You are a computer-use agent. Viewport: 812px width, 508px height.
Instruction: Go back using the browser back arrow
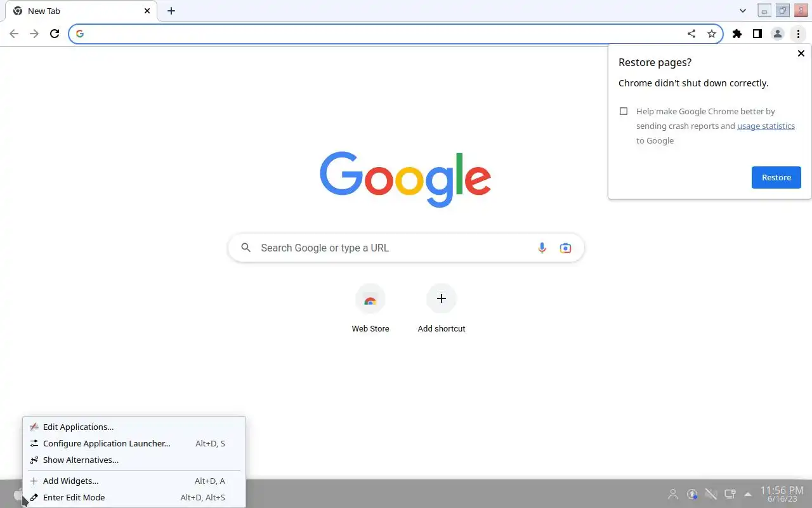[x=14, y=34]
